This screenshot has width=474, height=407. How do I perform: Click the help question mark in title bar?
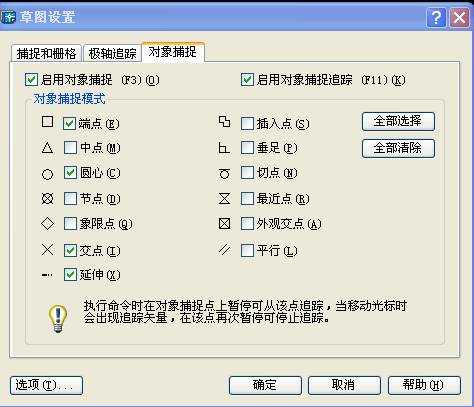436,17
